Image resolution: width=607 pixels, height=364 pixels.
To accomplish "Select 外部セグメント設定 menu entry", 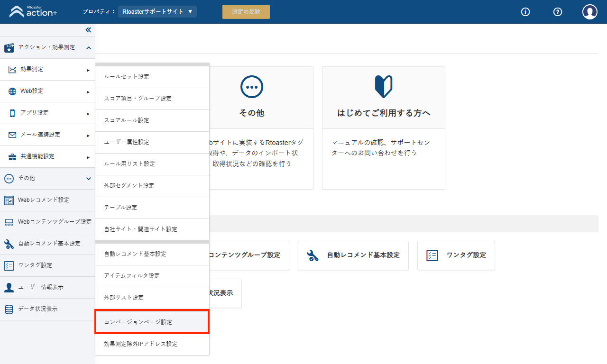I will pyautogui.click(x=152, y=186).
